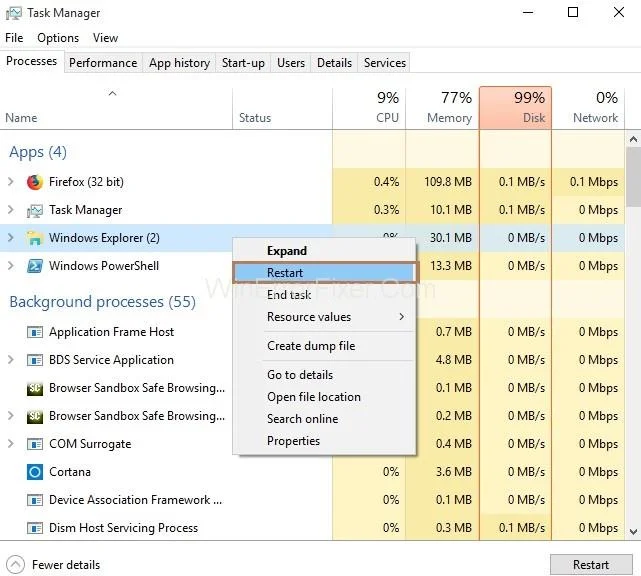
Task: Open the Options menu
Action: pyautogui.click(x=58, y=38)
